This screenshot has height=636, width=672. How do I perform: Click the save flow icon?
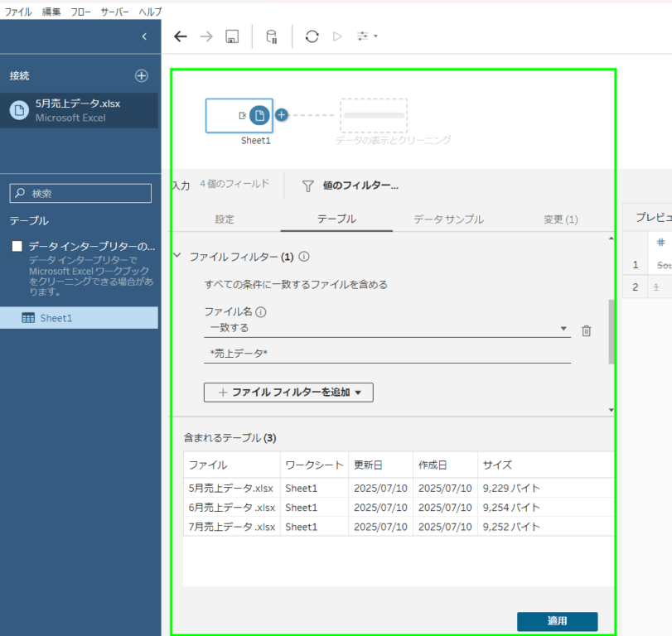point(233,36)
